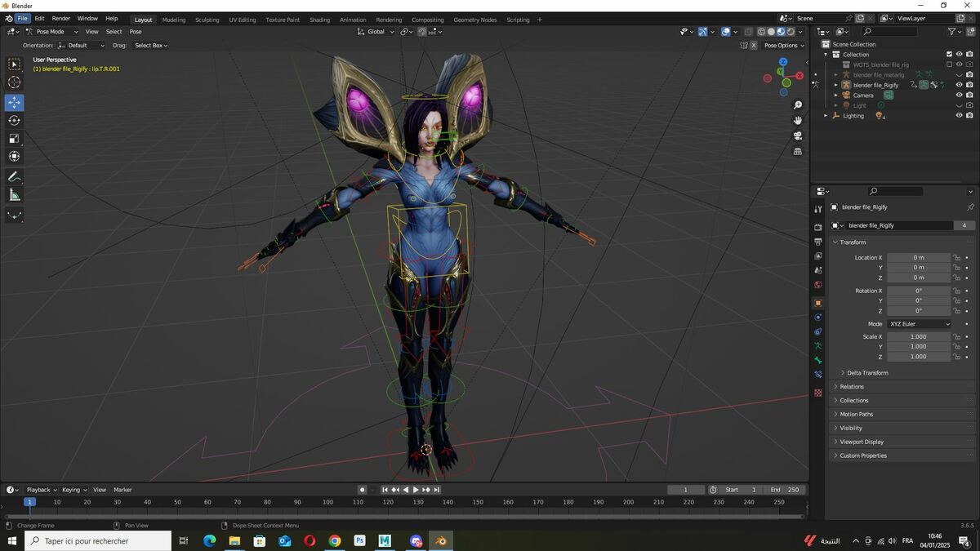The width and height of the screenshot is (980, 551).
Task: Select the Cursor tool
Action: 15,82
